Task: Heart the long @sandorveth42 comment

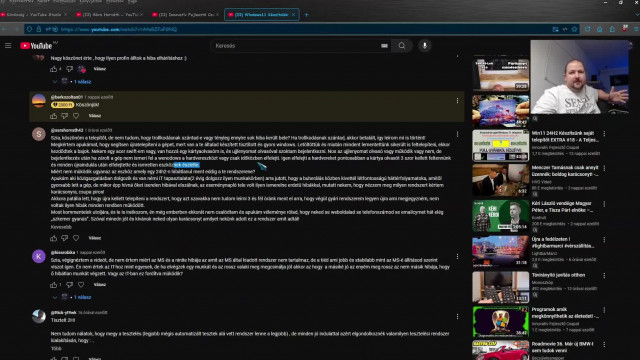Action: [x=76, y=238]
